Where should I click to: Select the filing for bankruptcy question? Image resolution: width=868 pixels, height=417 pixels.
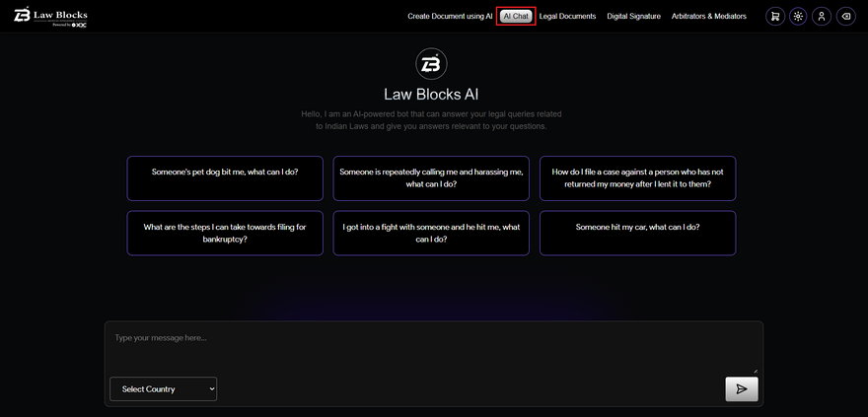click(x=225, y=233)
